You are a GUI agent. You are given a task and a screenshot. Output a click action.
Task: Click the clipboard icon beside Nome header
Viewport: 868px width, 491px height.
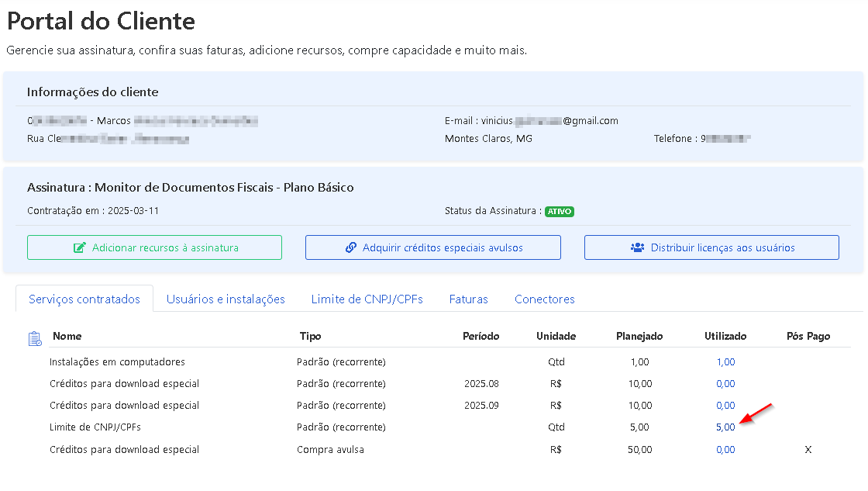click(35, 338)
